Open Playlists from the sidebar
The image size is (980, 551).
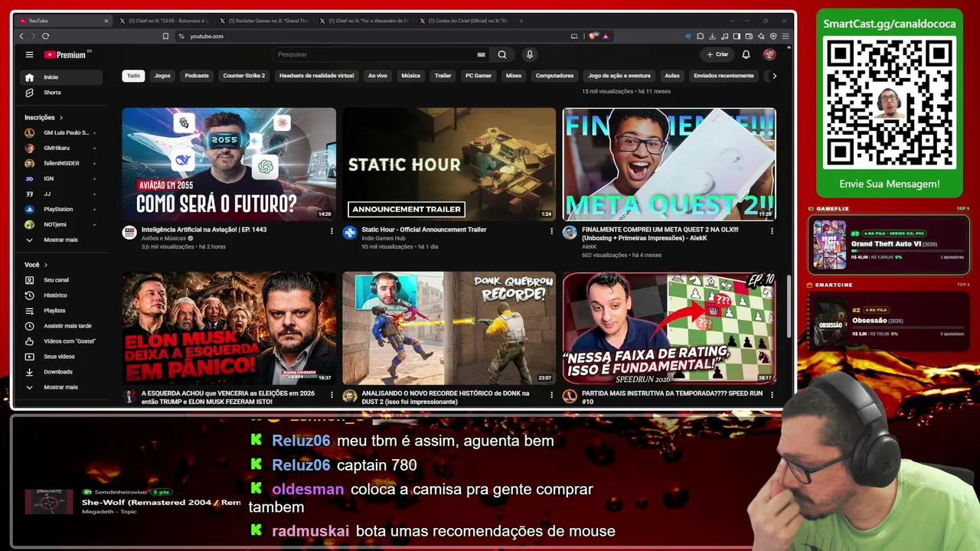61,311
